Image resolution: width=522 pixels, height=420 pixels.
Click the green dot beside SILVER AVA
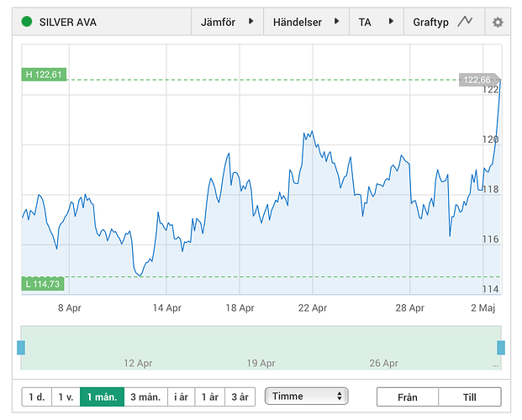[27, 22]
